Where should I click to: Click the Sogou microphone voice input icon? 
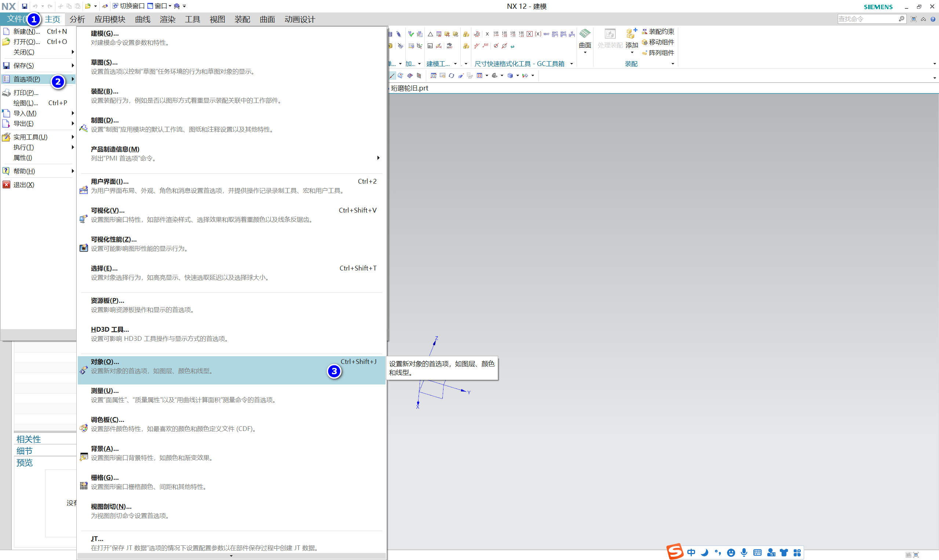[744, 553]
